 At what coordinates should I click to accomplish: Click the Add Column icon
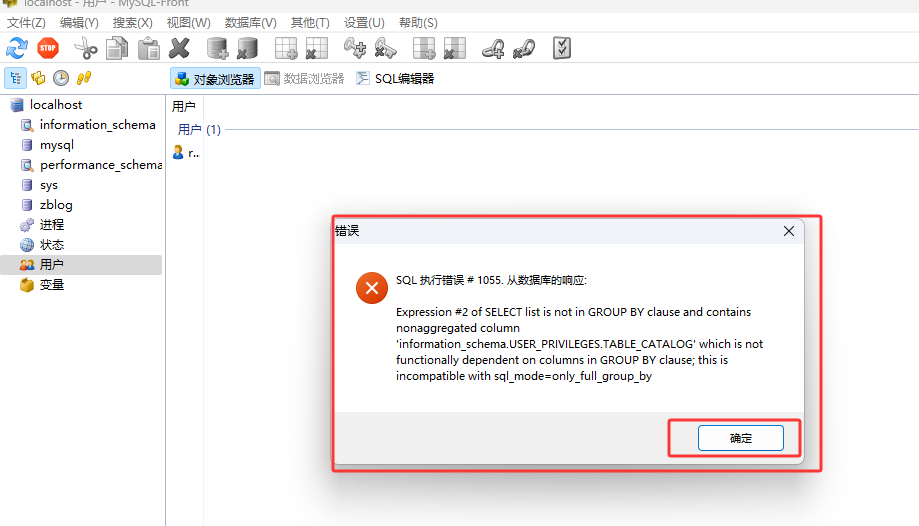424,48
